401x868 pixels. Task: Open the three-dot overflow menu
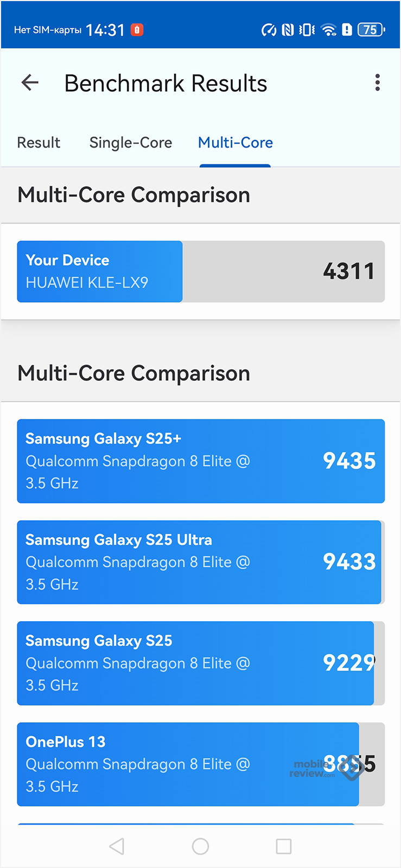click(x=377, y=83)
